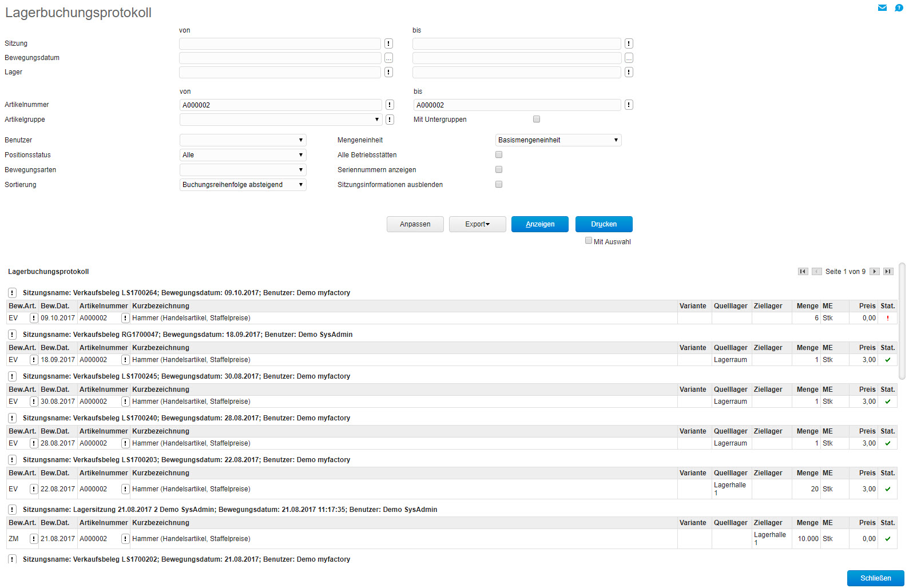Open booking detail icon in 22.08.2017 row
909x588 pixels.
(34, 489)
